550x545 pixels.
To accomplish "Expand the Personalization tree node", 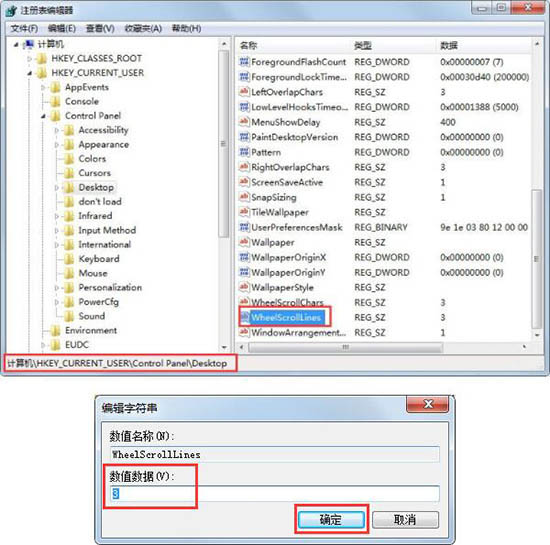I will [57, 288].
